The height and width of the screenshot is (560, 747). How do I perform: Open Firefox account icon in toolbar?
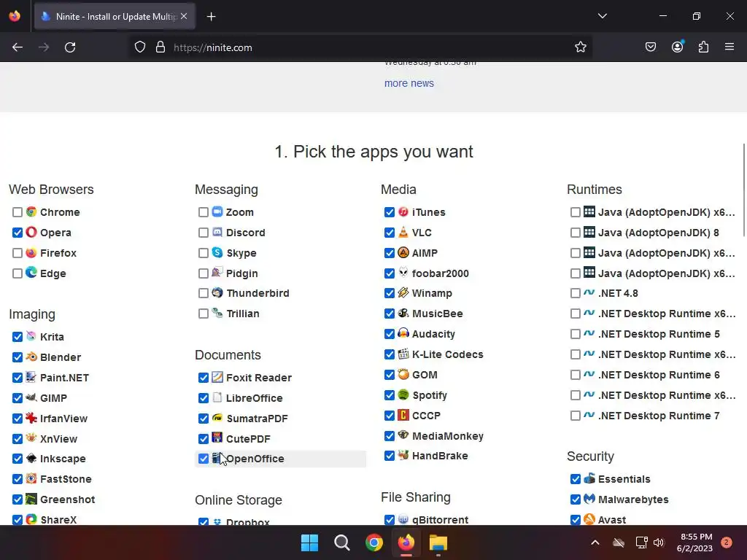pos(677,47)
